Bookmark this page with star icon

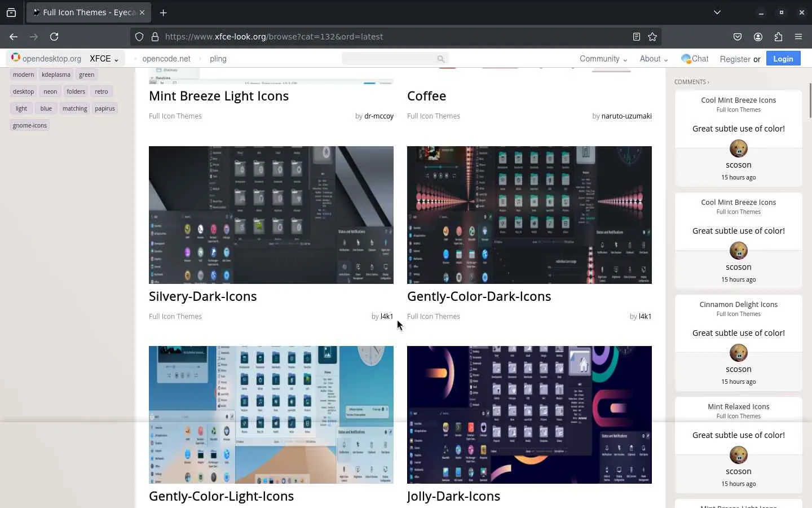pyautogui.click(x=652, y=37)
